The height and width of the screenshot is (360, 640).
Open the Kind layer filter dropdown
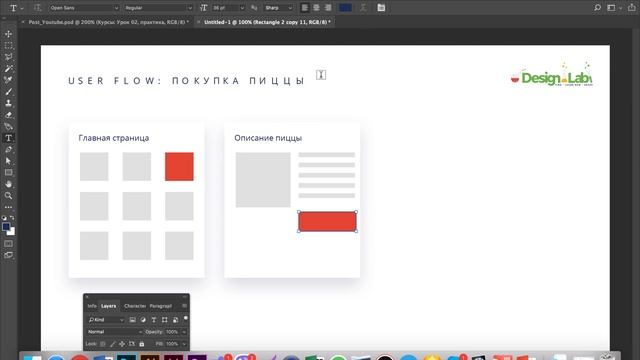click(106, 320)
